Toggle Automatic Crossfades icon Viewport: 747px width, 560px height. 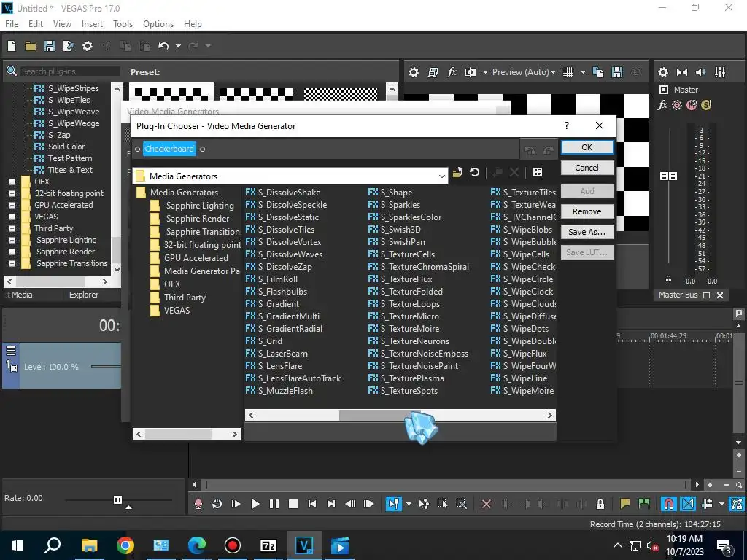point(688,504)
